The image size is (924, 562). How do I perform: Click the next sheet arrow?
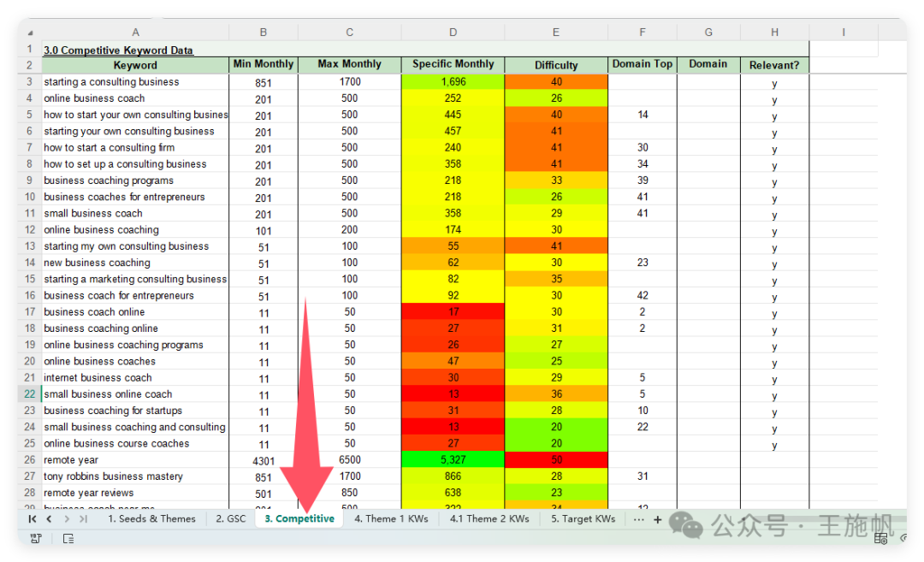[67, 518]
